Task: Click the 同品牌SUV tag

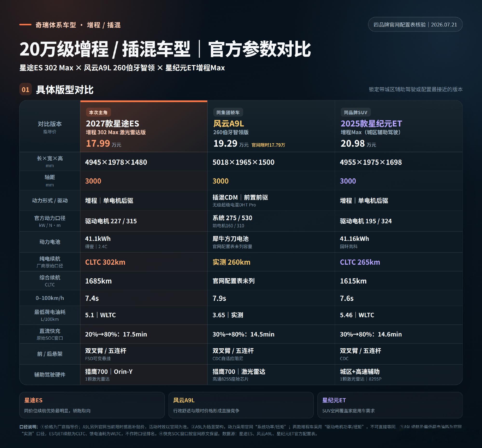Action: [x=355, y=112]
